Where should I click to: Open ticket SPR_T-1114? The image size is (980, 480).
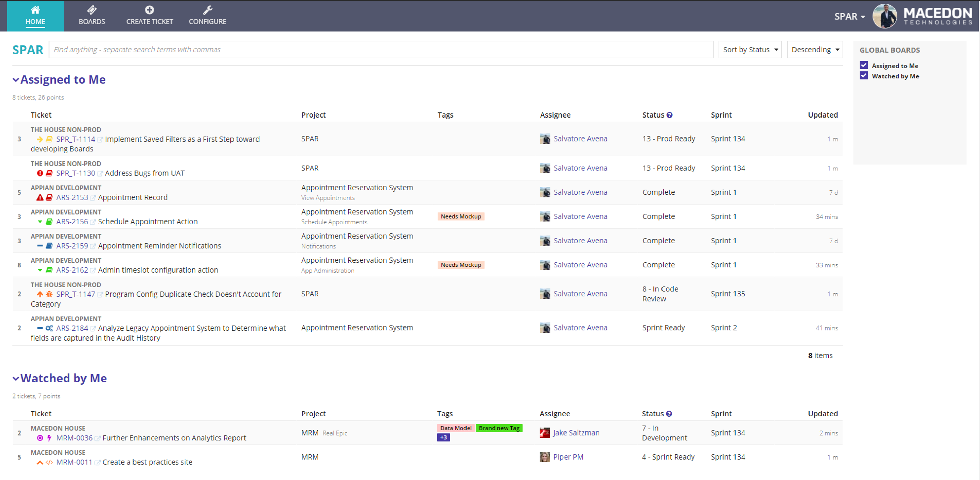(75, 139)
